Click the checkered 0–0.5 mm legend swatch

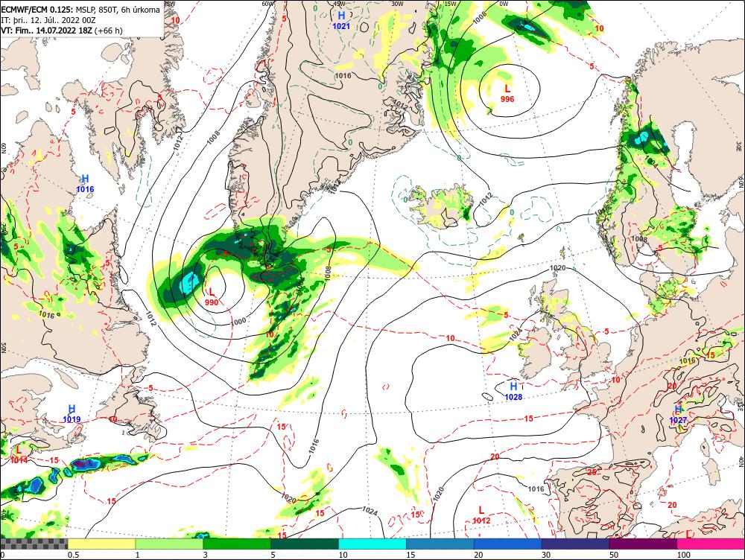34,544
